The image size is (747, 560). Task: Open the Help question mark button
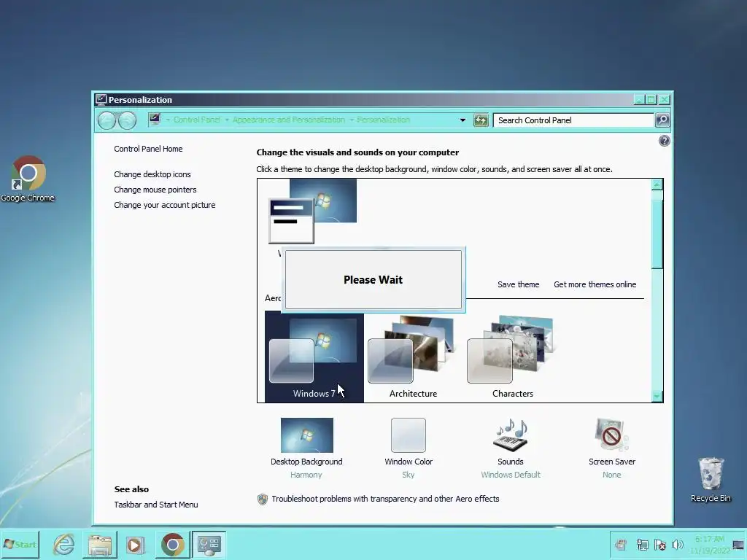[664, 141]
